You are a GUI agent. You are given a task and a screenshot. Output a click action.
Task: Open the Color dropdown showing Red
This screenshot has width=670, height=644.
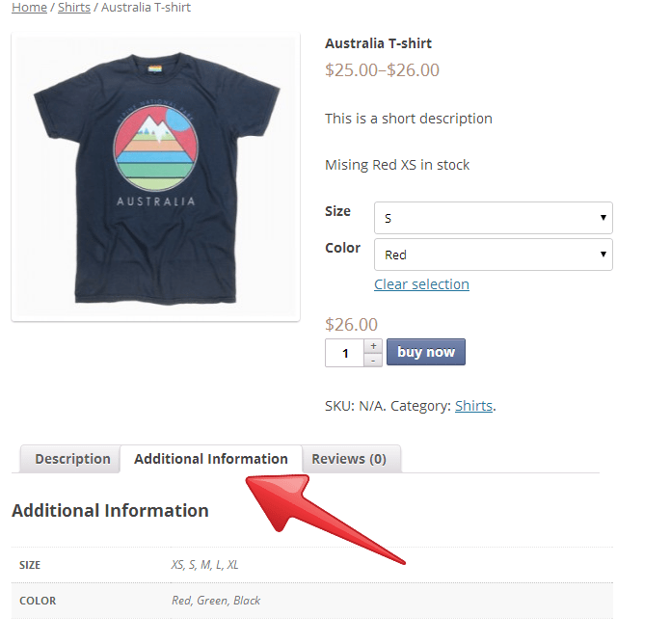point(493,255)
